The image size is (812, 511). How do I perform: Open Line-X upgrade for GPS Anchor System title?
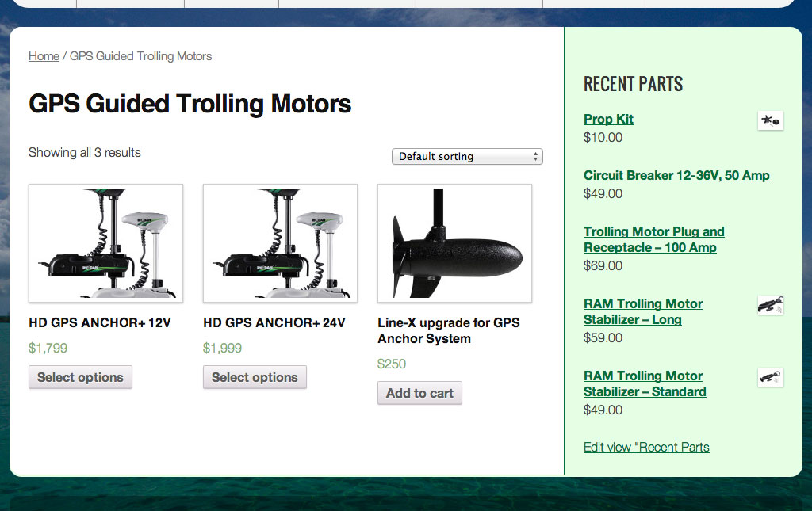(x=449, y=330)
